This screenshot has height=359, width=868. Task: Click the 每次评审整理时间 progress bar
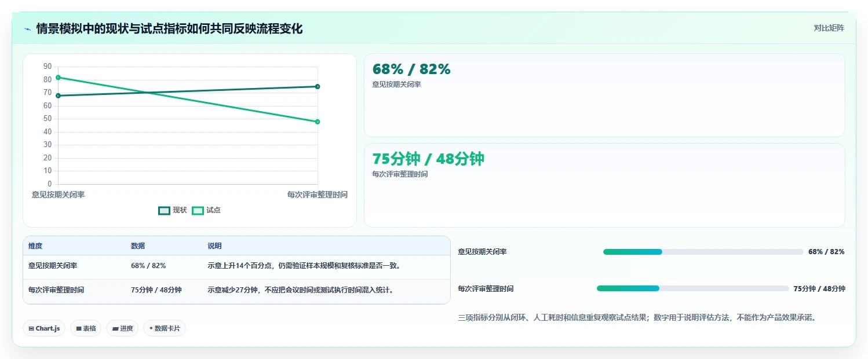(x=693, y=288)
